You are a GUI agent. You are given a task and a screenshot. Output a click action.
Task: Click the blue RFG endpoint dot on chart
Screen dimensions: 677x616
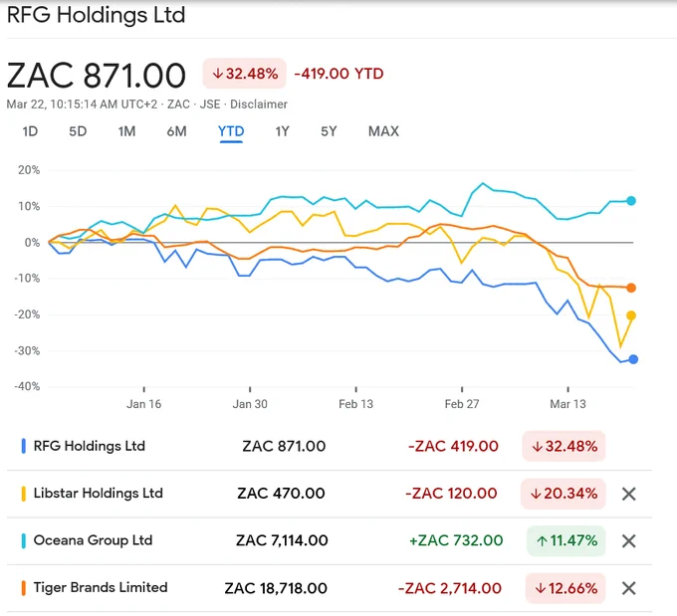tap(633, 359)
